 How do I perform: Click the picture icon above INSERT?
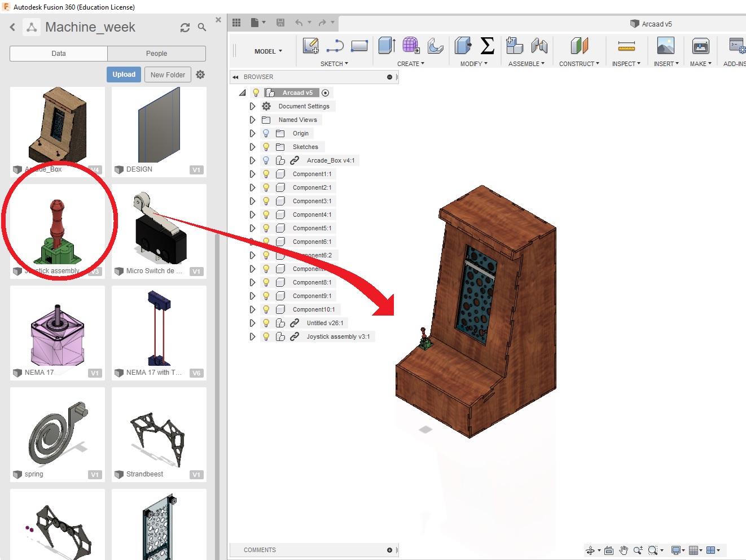click(666, 46)
